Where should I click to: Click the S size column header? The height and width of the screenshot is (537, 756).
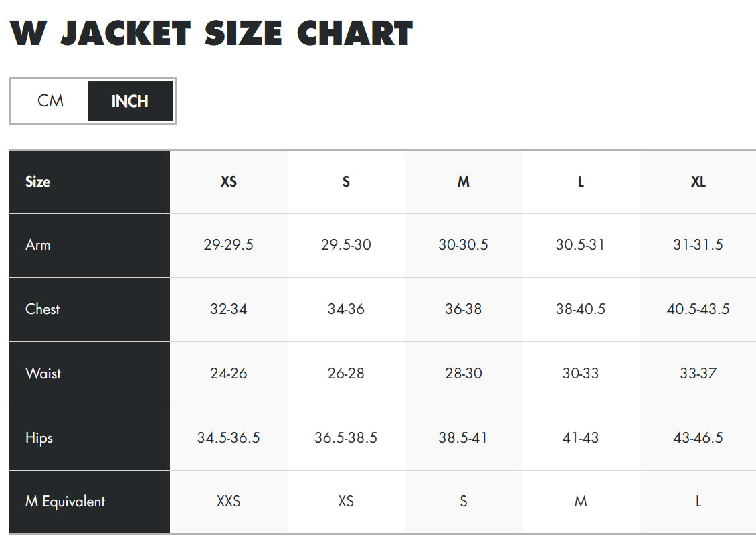coord(346,182)
